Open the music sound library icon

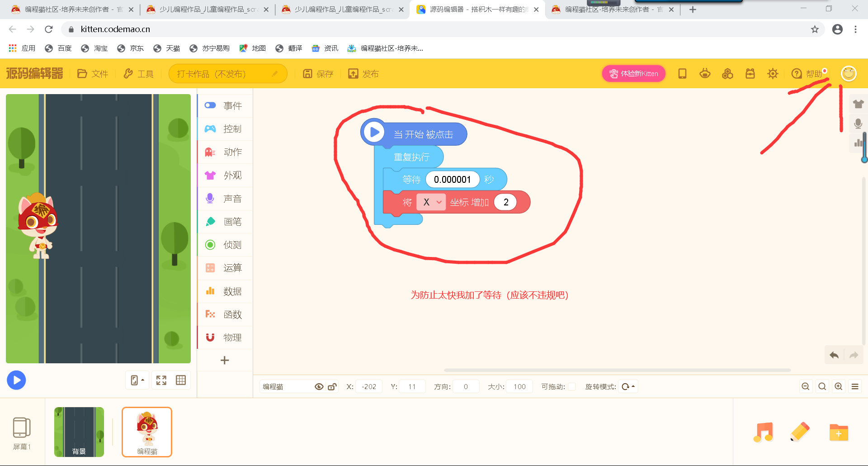click(763, 432)
